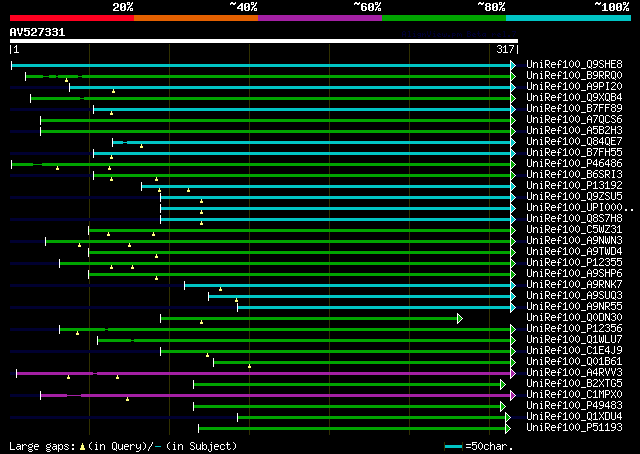The image size is (640, 454).
Task: Click the cyan ~100% identity legend segment
Action: coord(568,18)
